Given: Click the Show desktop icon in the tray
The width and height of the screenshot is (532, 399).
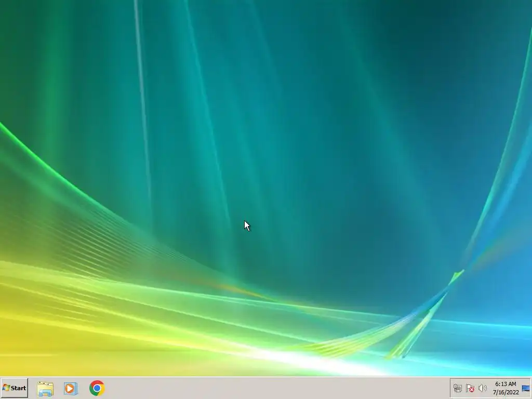Looking at the screenshot, I should (x=526, y=389).
